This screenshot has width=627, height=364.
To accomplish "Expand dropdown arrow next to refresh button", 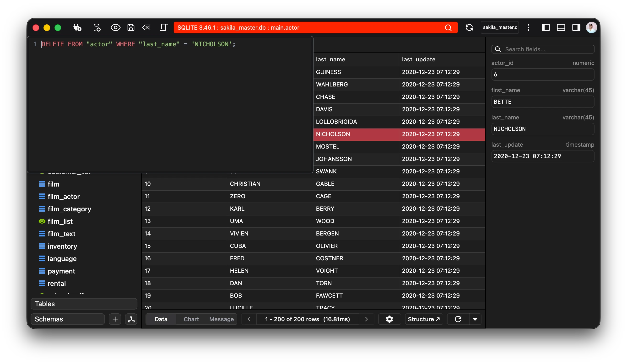I will [x=475, y=319].
